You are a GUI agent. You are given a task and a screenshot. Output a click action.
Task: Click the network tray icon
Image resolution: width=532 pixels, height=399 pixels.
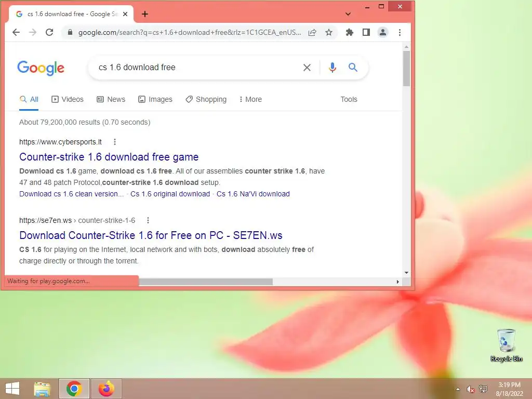point(483,389)
